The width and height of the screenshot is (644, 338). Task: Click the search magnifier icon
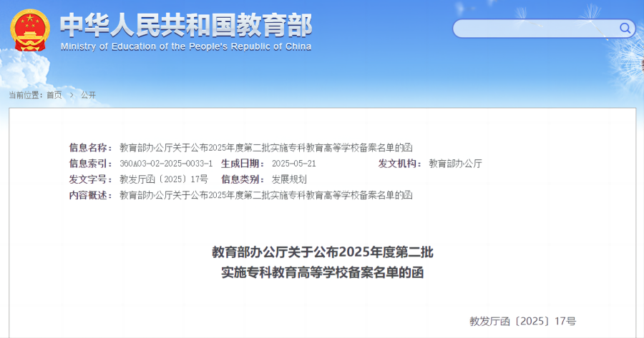[625, 29]
